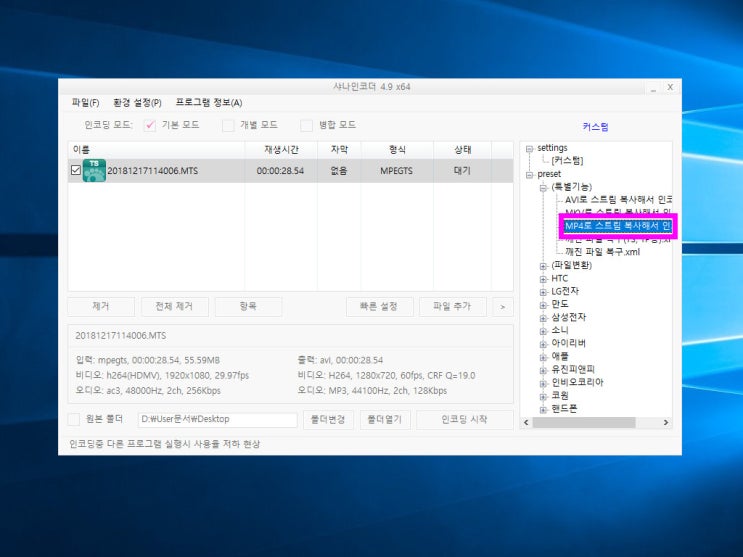Click the 폴더변경 button
The height and width of the screenshot is (557, 743).
coord(328,420)
